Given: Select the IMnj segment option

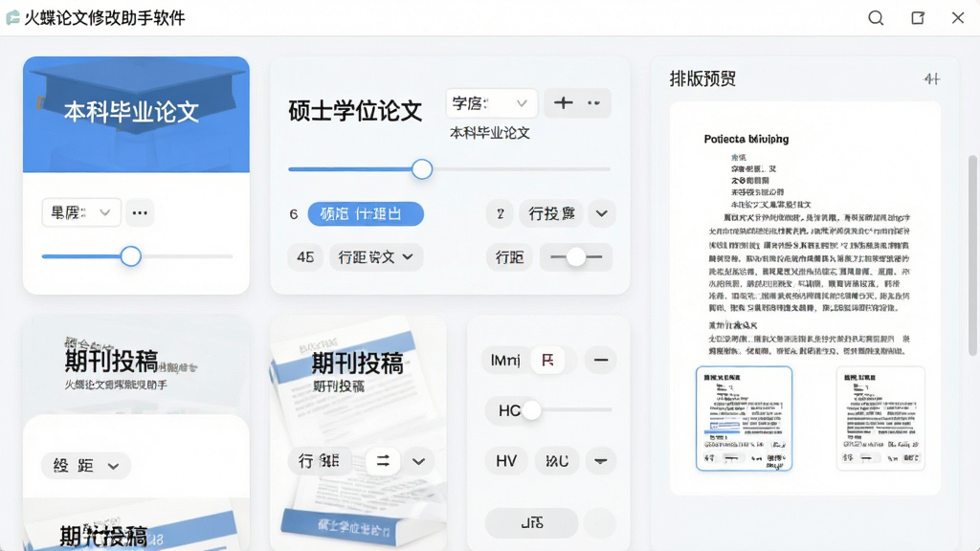Looking at the screenshot, I should (x=505, y=360).
